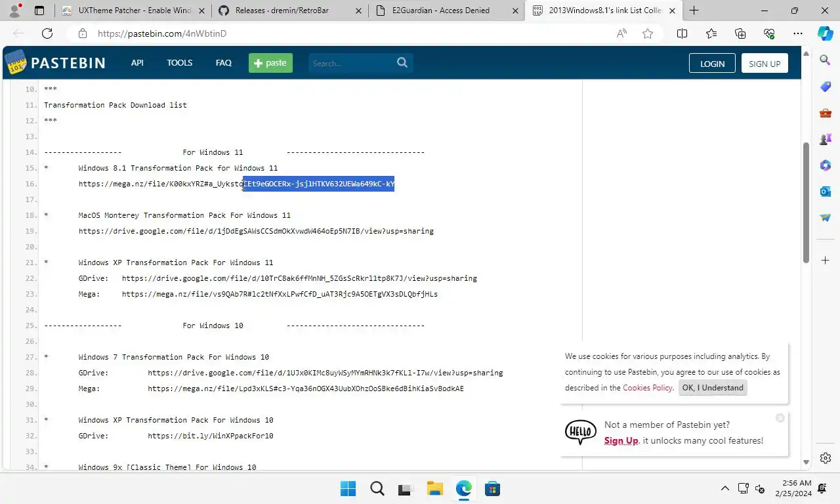Image resolution: width=840 pixels, height=504 pixels.
Task: Open the API menu item
Action: pyautogui.click(x=137, y=63)
